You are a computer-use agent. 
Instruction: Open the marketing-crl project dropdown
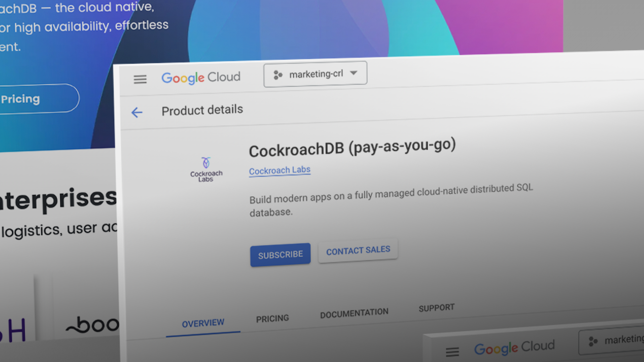(315, 74)
